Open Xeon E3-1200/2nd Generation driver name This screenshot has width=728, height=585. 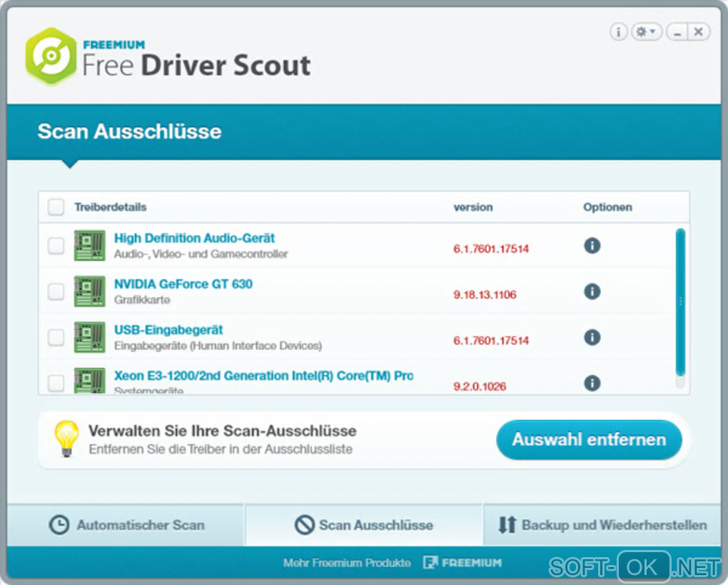point(263,376)
